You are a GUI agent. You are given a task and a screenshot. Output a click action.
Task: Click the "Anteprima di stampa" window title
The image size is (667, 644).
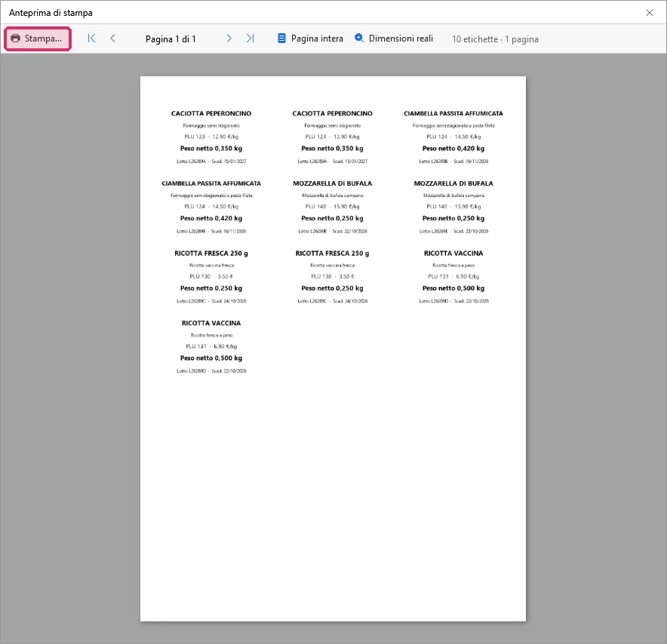51,13
